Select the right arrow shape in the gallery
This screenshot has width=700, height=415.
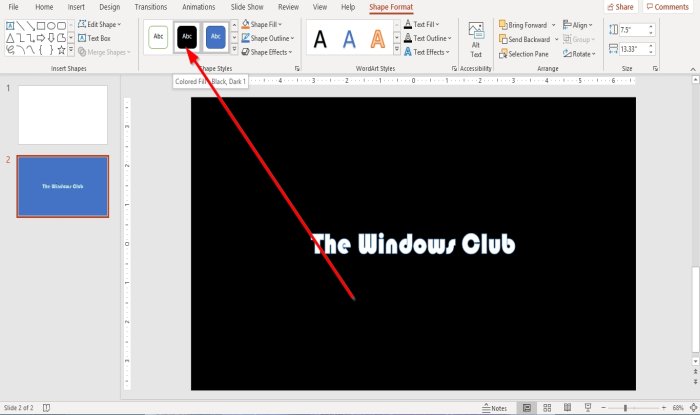(x=41, y=38)
